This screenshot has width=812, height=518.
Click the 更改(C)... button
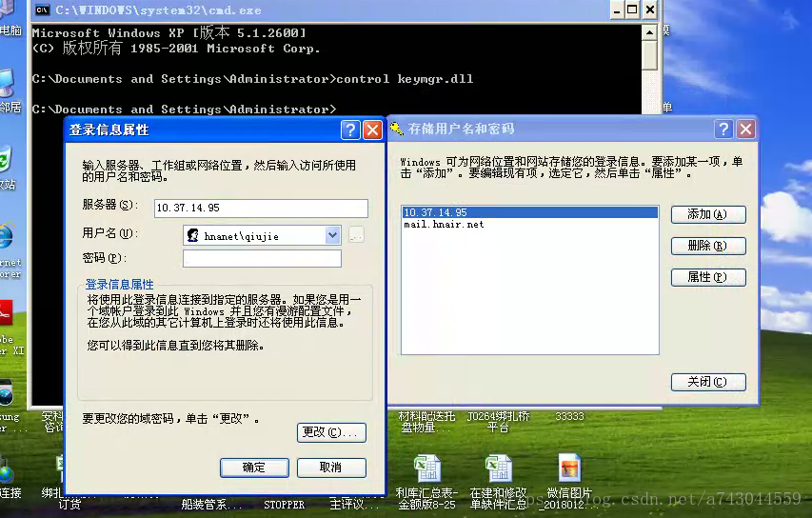[331, 432]
